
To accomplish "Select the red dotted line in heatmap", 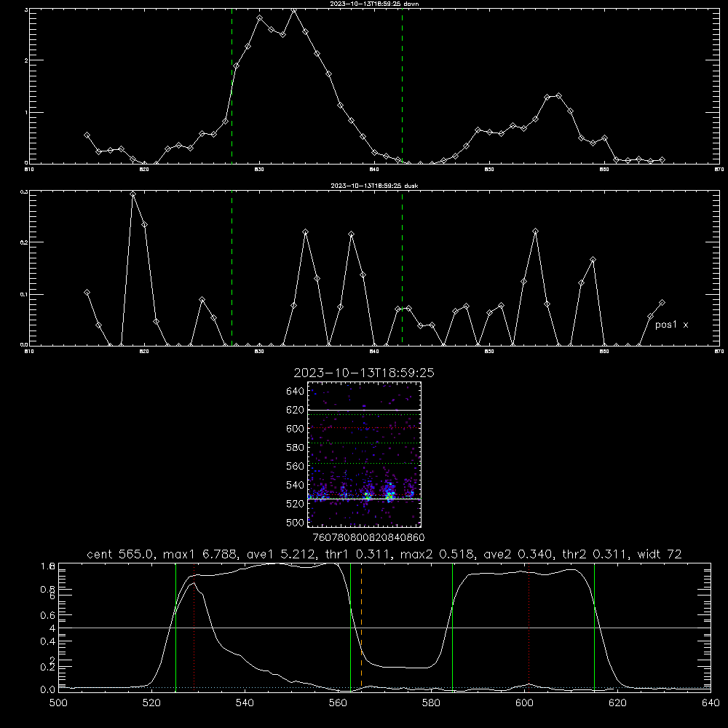I will 365,427.
